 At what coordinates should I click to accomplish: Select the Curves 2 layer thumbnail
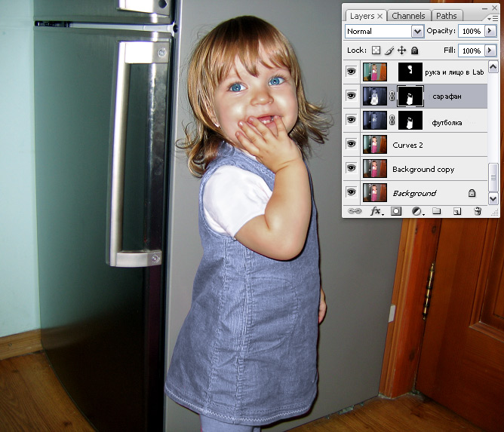point(375,144)
